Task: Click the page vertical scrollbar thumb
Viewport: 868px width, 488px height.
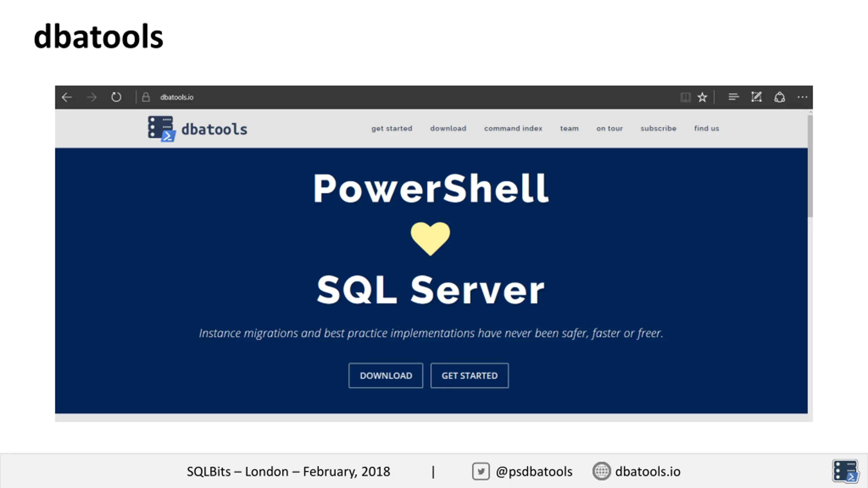Action: pos(810,166)
